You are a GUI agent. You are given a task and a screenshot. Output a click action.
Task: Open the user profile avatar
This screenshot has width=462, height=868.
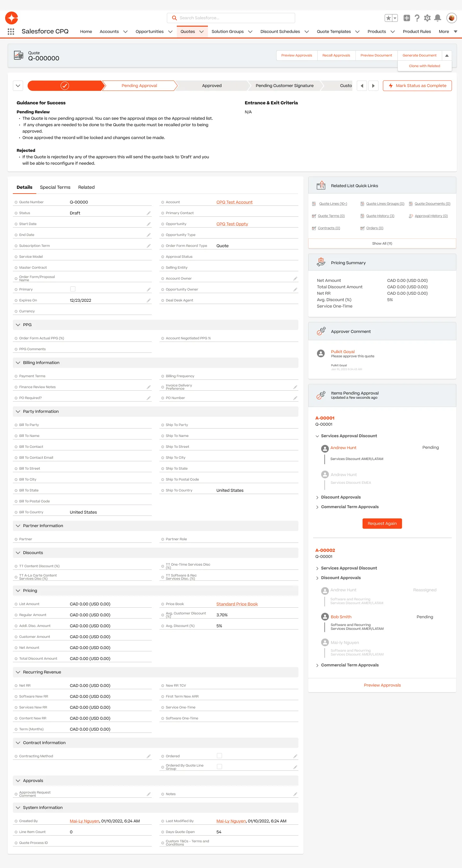(x=451, y=18)
